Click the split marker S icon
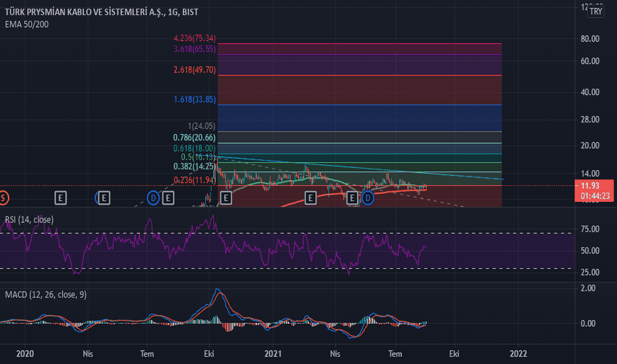This screenshot has height=364, width=617. pos(3,198)
